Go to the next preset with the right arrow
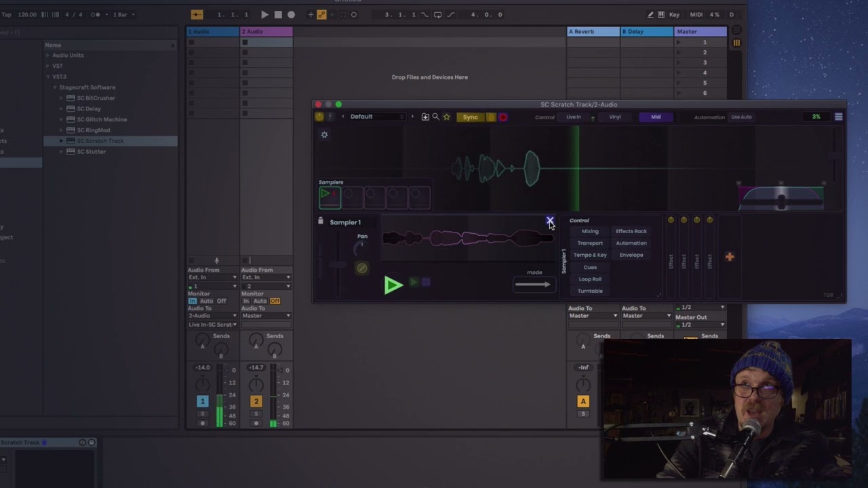 (412, 117)
